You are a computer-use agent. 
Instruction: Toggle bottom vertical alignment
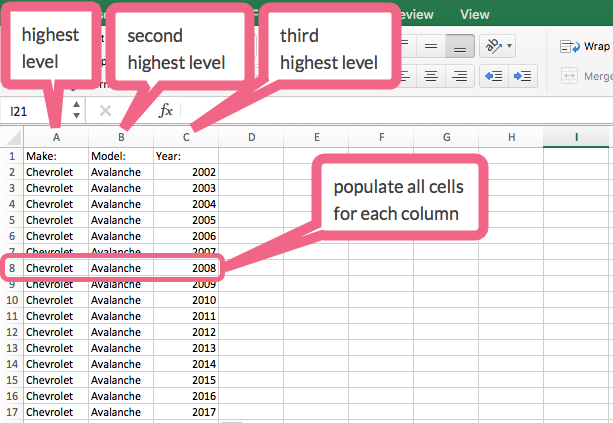(x=460, y=46)
